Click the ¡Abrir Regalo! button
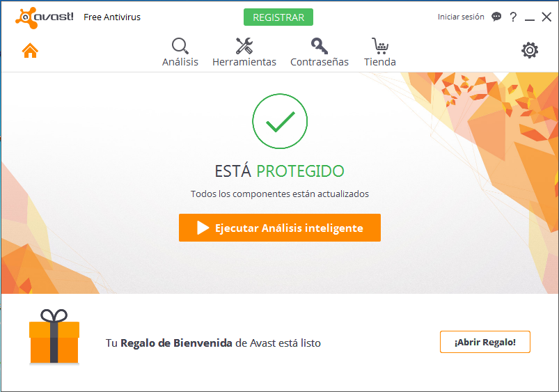Viewport: 559px width, 392px height. pyautogui.click(x=485, y=342)
